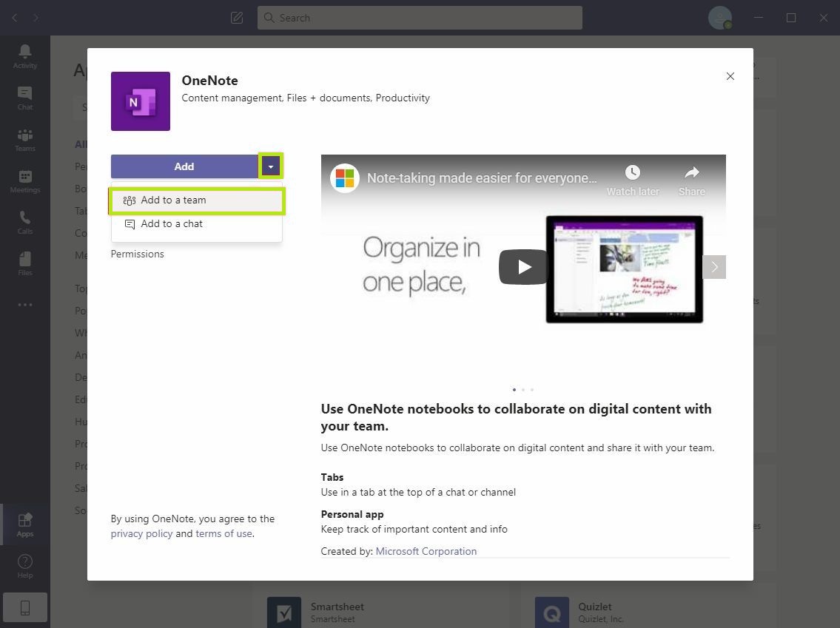Image resolution: width=840 pixels, height=628 pixels.
Task: Close the OneNote dialog
Action: 730,76
